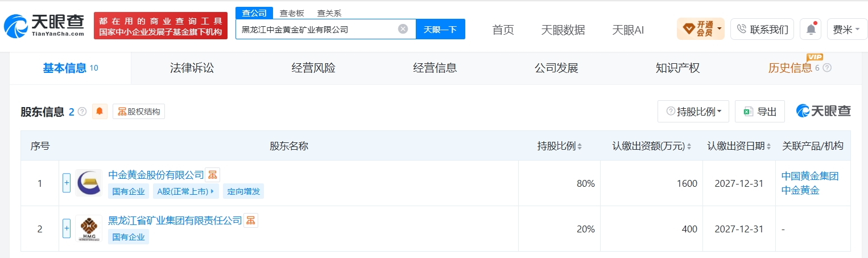Click the 2027-12-31 date in row 1
868x258 pixels.
(x=739, y=183)
